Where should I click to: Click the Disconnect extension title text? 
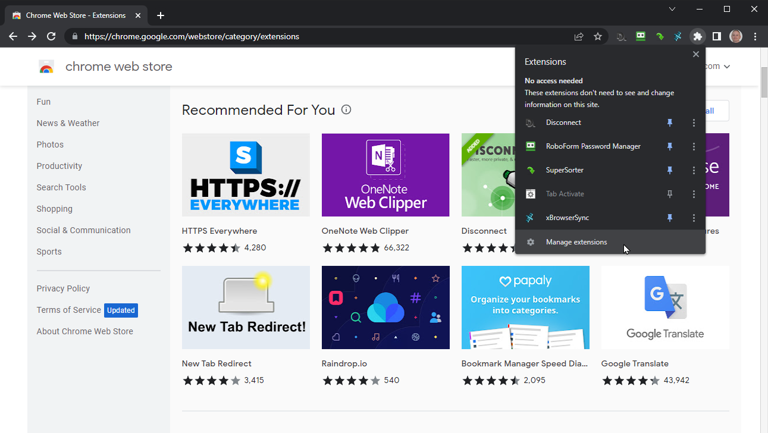click(x=484, y=231)
